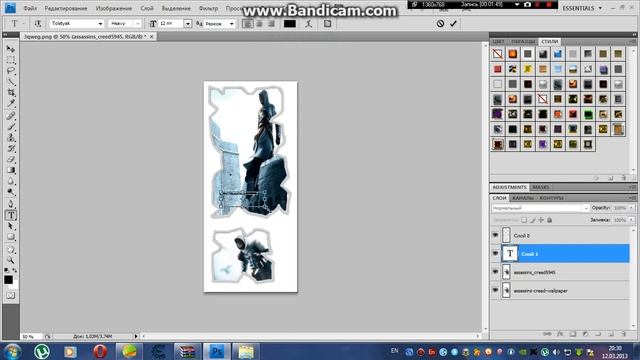Select the Lasso tool
640x360 pixels.
pos(11,71)
